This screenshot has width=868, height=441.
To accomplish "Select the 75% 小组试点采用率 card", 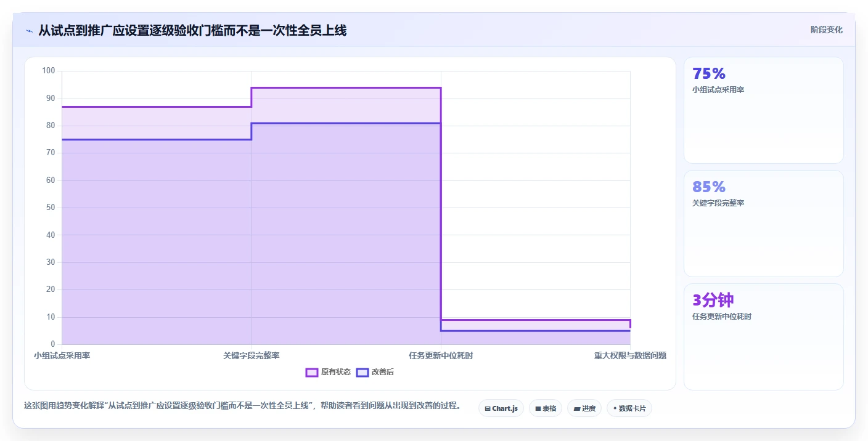I will point(763,110).
